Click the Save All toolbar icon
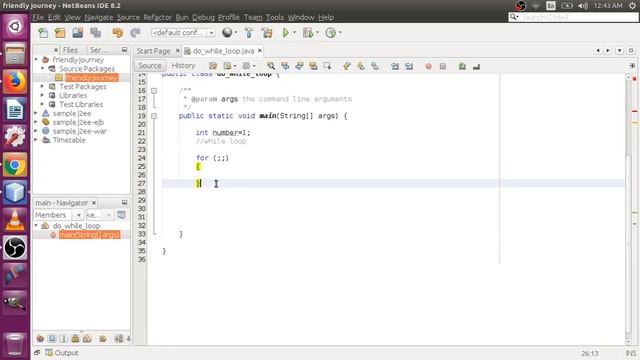Image resolution: width=640 pixels, height=360 pixels. pos(96,33)
